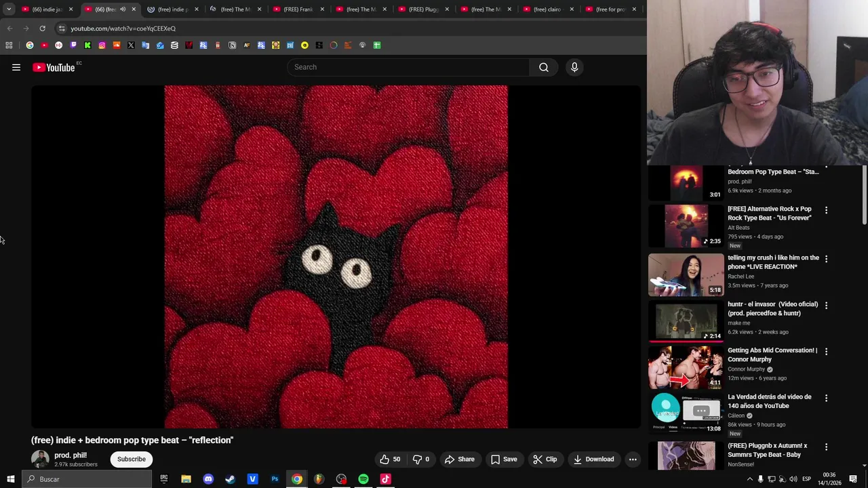Open Discord from taskbar
The image size is (868, 488).
tap(208, 479)
